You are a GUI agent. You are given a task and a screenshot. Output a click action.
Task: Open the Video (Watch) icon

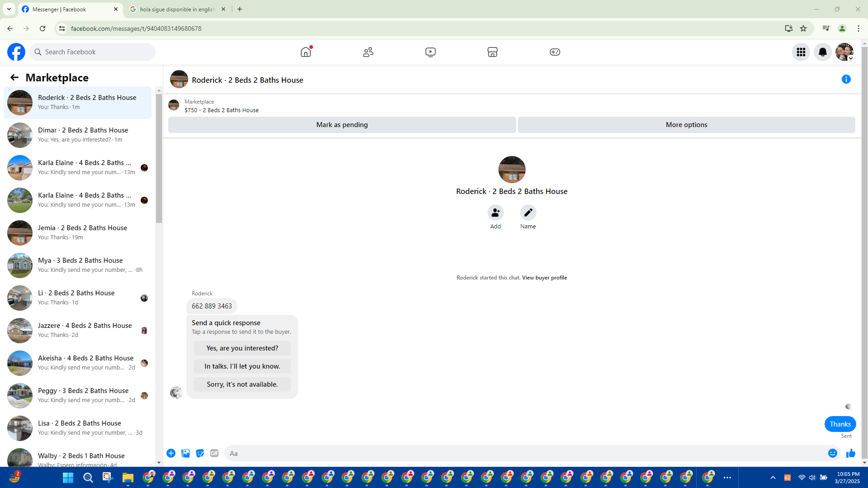(x=431, y=52)
